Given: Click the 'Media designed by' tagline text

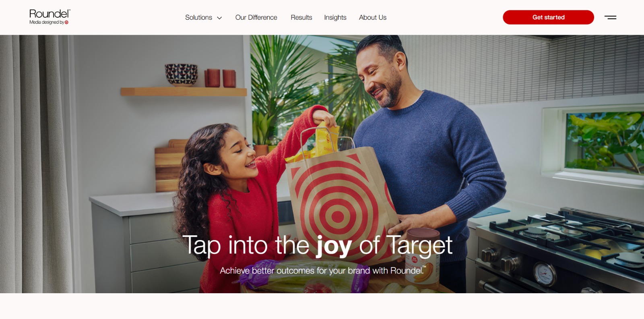Looking at the screenshot, I should click(46, 23).
